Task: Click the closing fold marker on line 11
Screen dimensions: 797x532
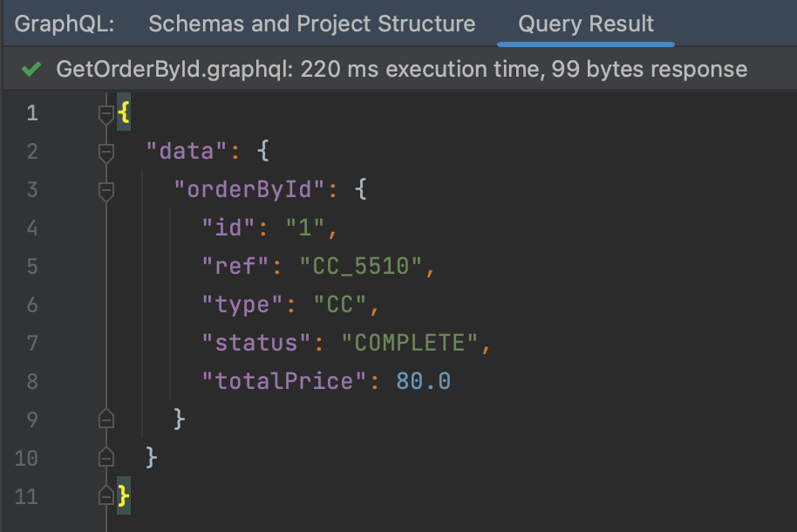Action: pyautogui.click(x=106, y=496)
